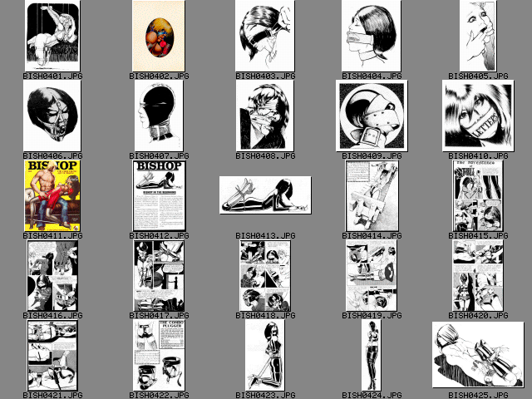
Task: Open the thumbnail above BISH0419.JPG
Action: pos(372,275)
